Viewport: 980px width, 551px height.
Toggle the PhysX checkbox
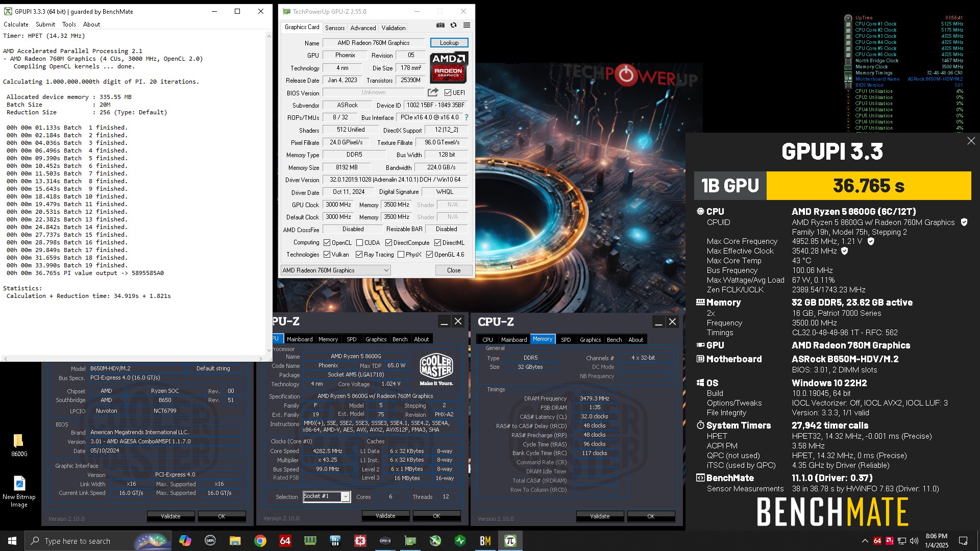(401, 255)
